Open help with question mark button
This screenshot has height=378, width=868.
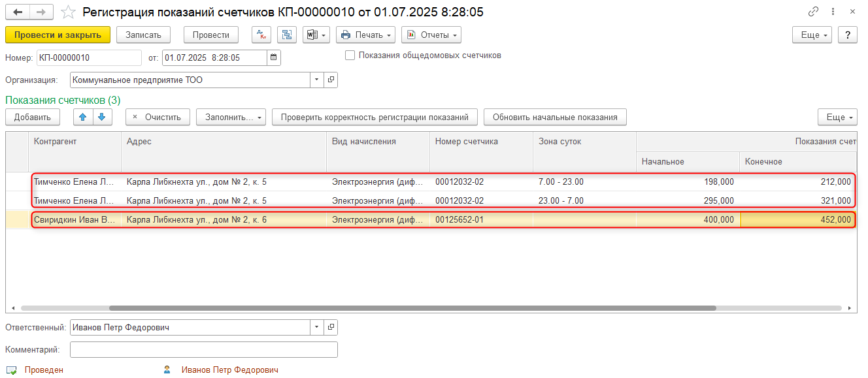pos(848,35)
